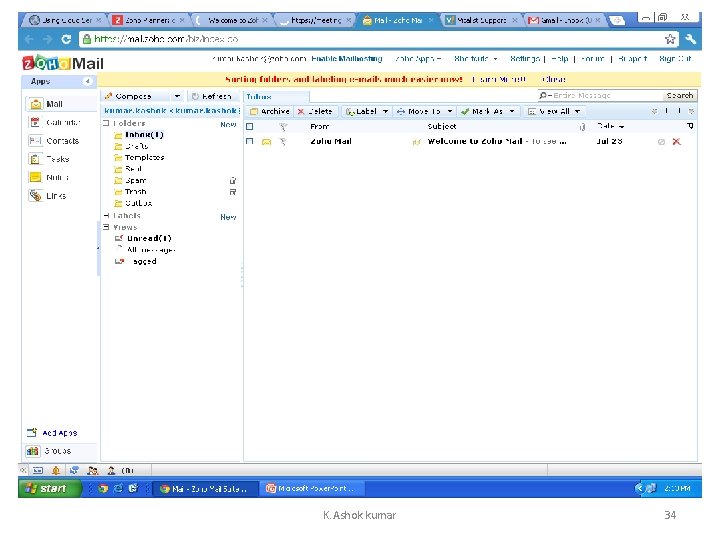Click the Windows Start button
This screenshot has width=720, height=540.
tap(50, 489)
